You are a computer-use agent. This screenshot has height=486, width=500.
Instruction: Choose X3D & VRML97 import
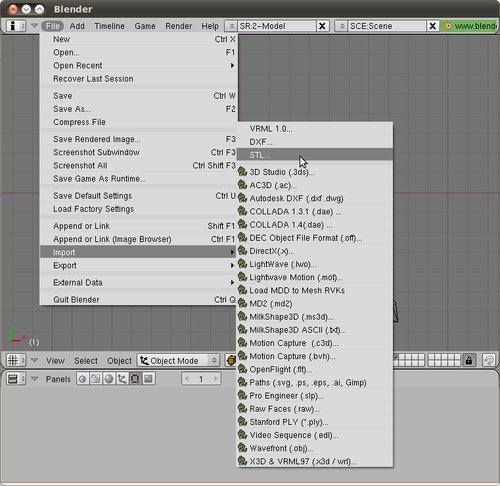point(315,461)
